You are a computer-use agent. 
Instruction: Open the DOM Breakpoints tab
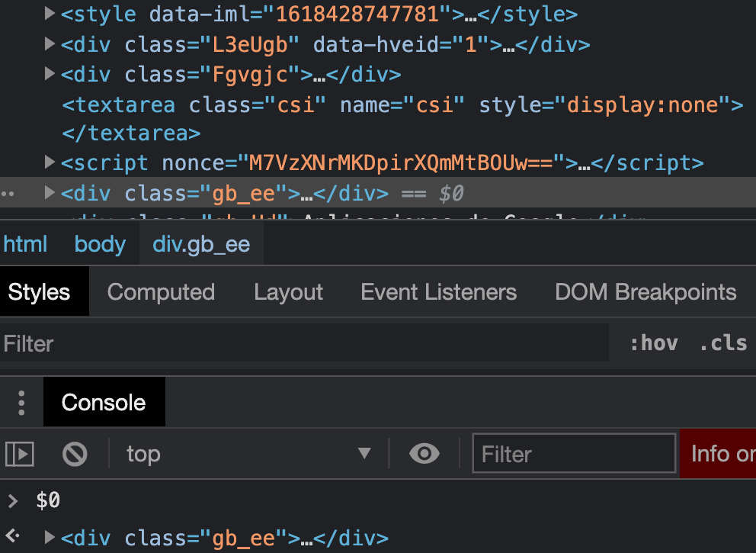pos(645,292)
